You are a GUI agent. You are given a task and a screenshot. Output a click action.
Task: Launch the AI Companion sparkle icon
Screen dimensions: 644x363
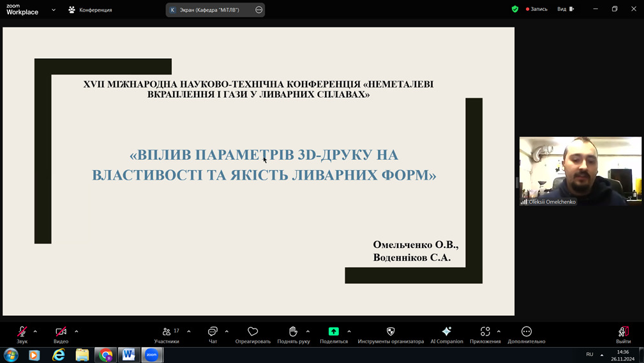tap(447, 332)
